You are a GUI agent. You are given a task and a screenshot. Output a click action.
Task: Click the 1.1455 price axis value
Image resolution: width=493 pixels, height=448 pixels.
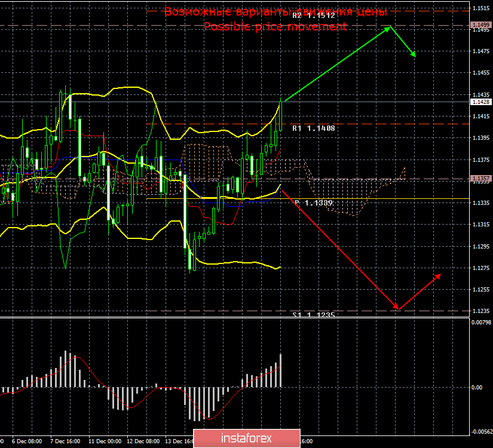481,73
